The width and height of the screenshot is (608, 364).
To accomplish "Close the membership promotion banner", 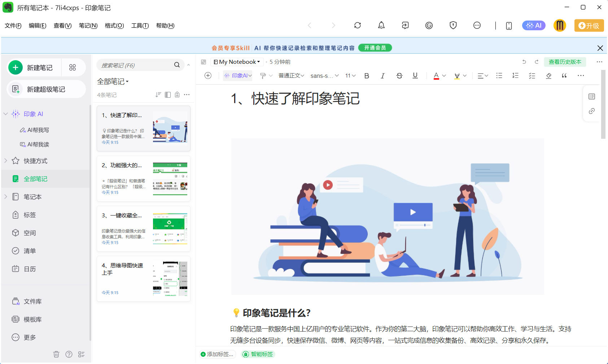I will [x=600, y=48].
